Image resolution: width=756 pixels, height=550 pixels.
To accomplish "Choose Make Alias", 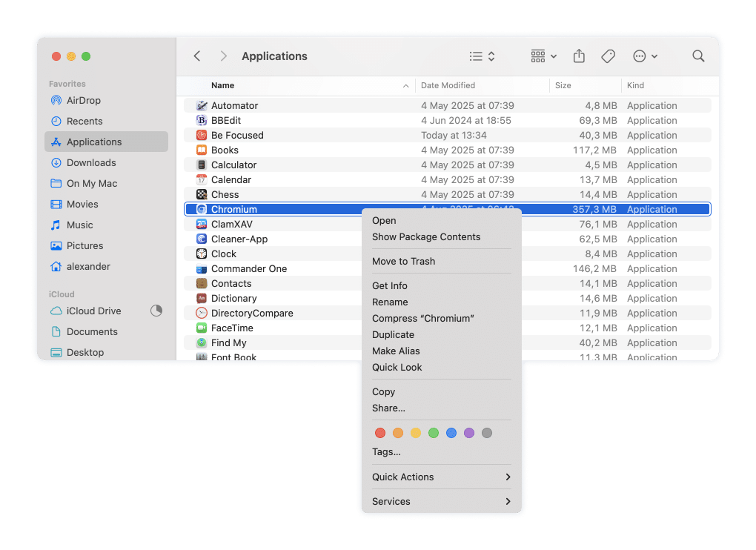I will (x=441, y=351).
